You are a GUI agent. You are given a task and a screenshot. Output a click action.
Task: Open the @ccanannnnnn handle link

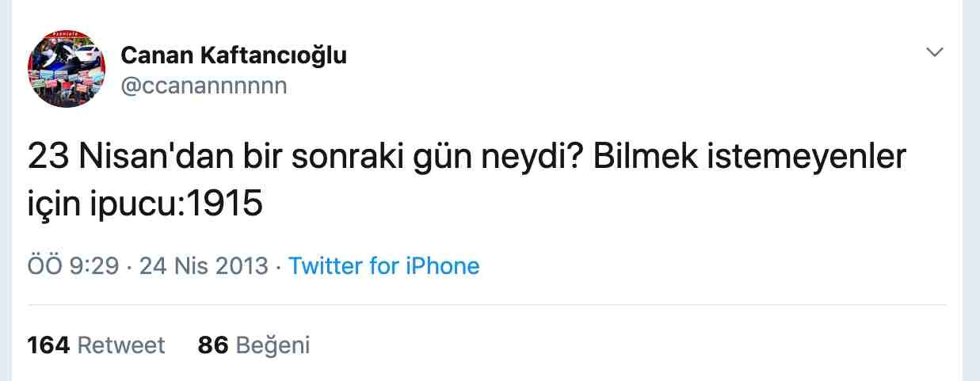(204, 86)
